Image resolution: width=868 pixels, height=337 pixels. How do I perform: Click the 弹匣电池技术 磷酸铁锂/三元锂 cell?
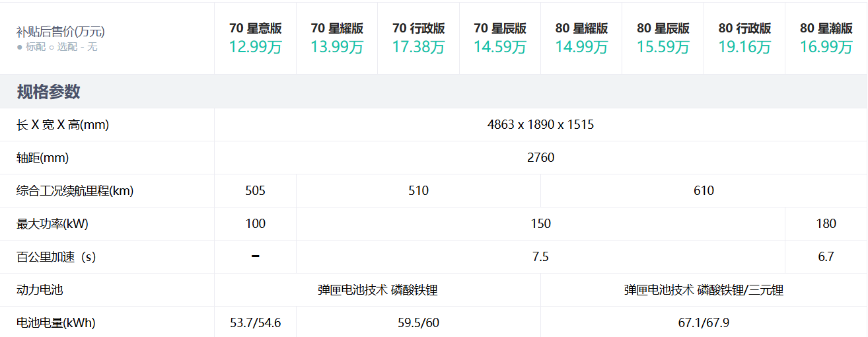[704, 289]
